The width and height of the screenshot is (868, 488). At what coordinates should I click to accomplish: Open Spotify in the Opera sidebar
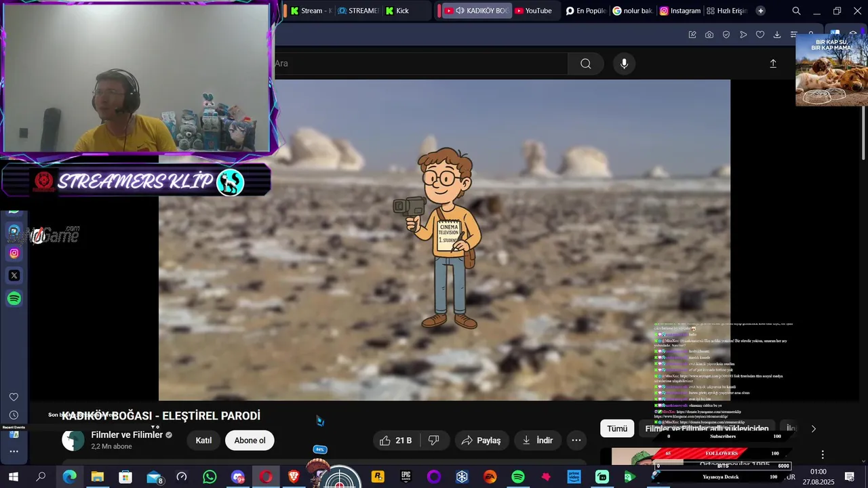pyautogui.click(x=14, y=299)
